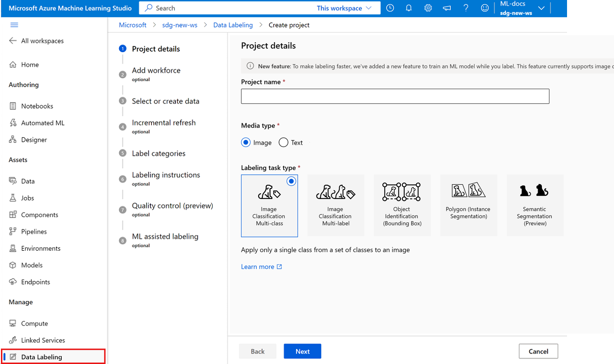Select the Text media type
614x364 pixels.
pos(283,142)
